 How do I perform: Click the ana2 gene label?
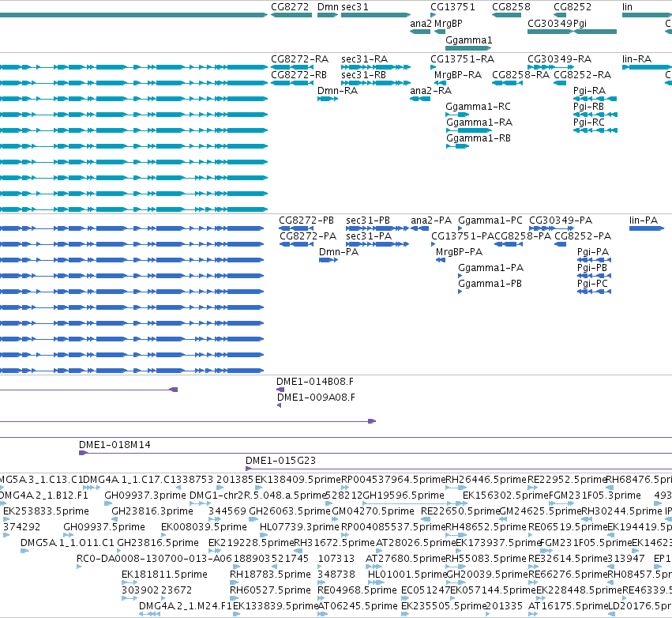click(x=420, y=24)
